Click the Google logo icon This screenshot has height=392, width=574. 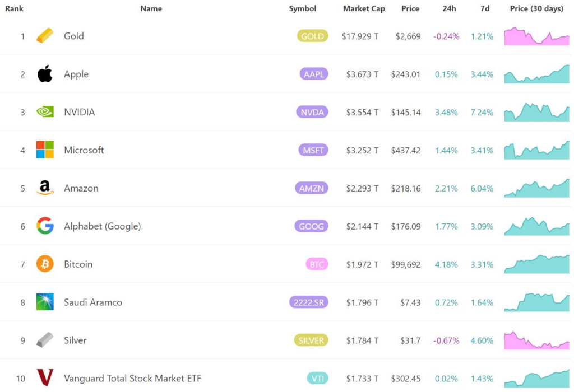point(45,226)
